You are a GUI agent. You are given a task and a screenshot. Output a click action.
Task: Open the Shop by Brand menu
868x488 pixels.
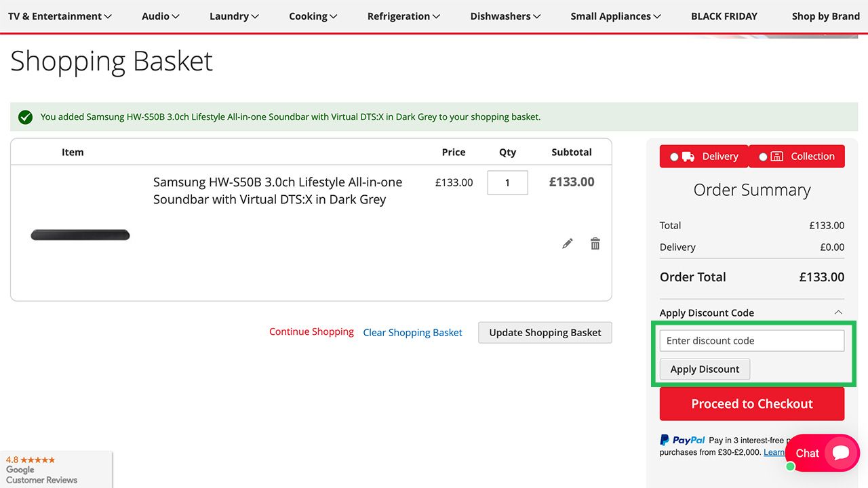[825, 16]
